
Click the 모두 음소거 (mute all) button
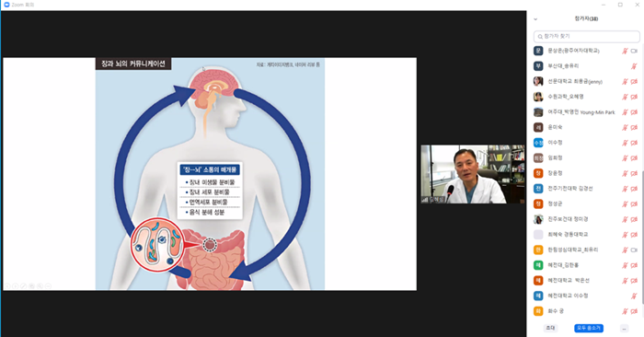[589, 328]
